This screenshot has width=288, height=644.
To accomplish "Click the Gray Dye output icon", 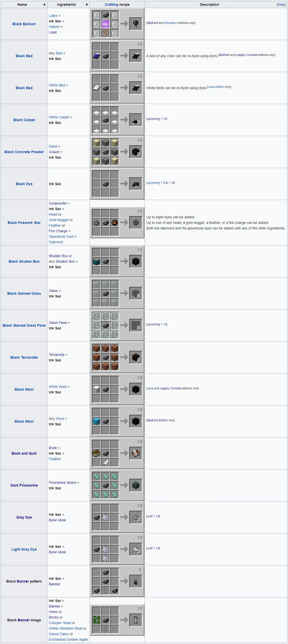I will (136, 517).
